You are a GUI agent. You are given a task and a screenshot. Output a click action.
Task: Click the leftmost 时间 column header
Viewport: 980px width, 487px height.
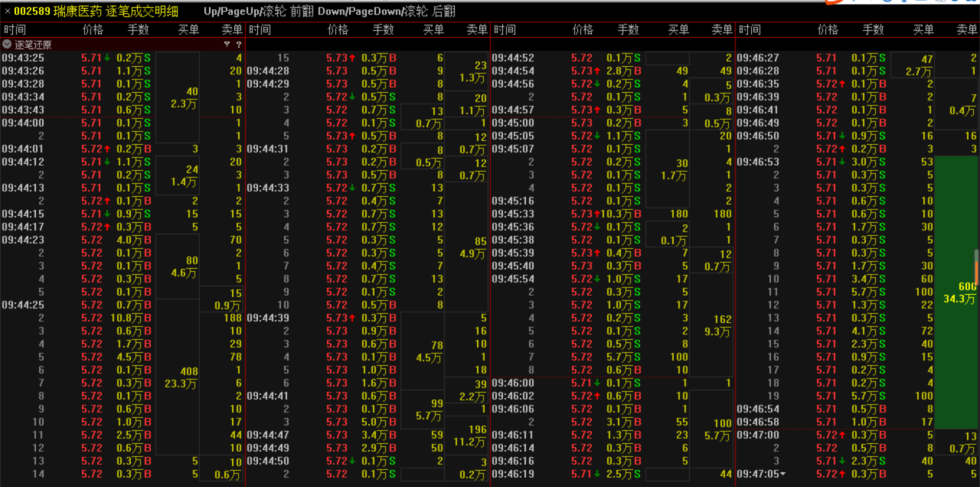point(15,30)
